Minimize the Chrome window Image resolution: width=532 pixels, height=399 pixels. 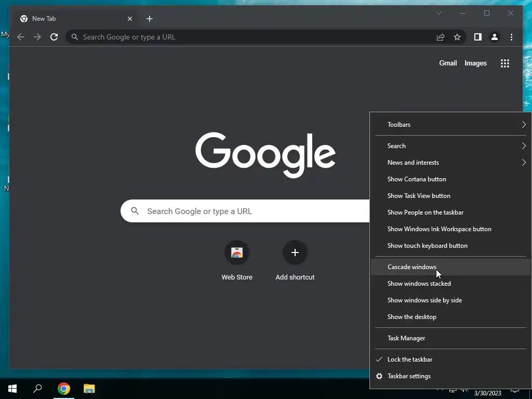tap(463, 13)
